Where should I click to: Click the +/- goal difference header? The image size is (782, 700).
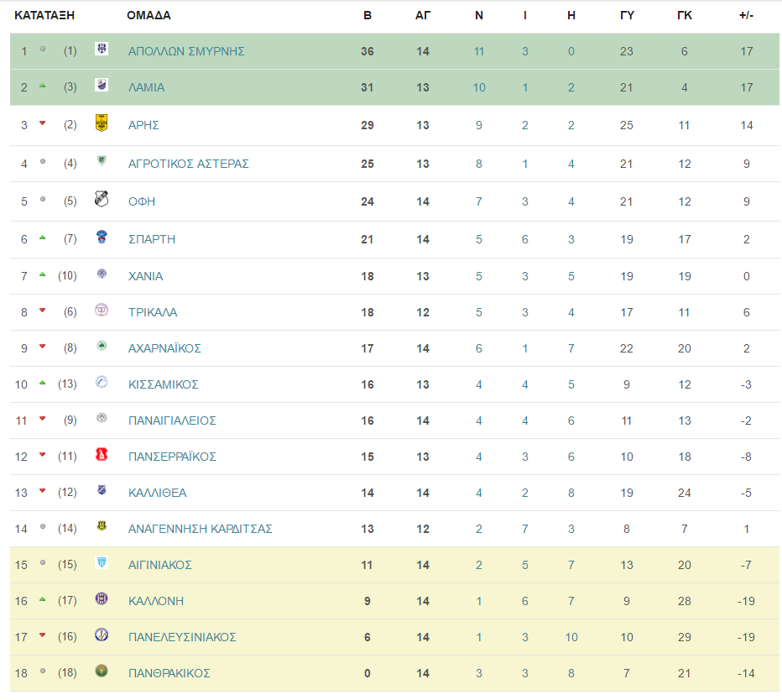(x=746, y=15)
